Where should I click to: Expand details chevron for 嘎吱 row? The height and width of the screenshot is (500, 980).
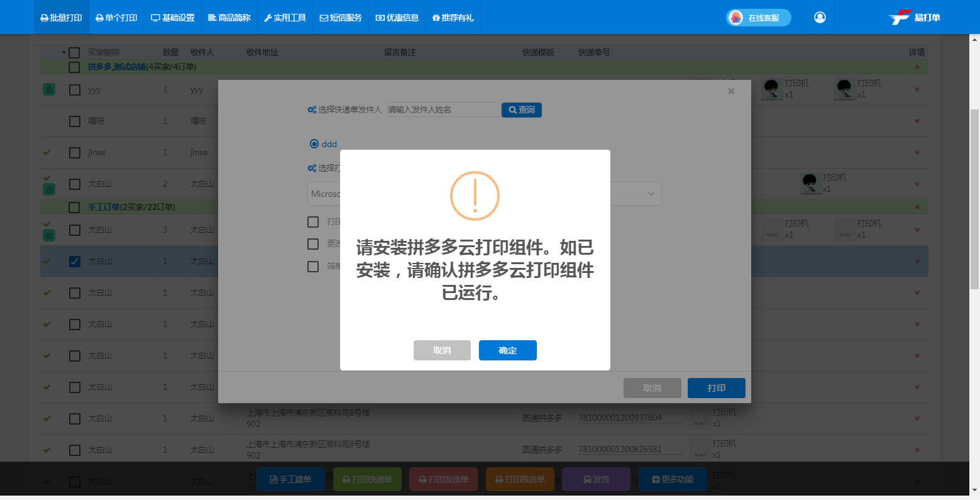pyautogui.click(x=917, y=121)
